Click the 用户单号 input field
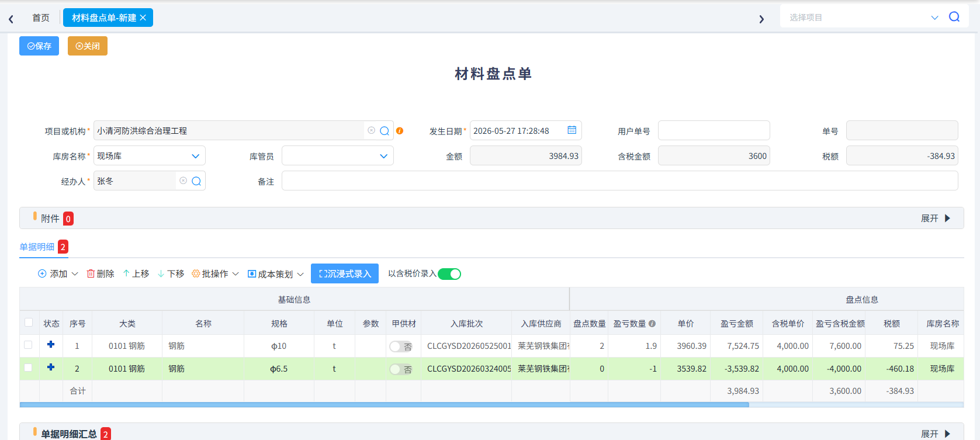 [x=714, y=130]
